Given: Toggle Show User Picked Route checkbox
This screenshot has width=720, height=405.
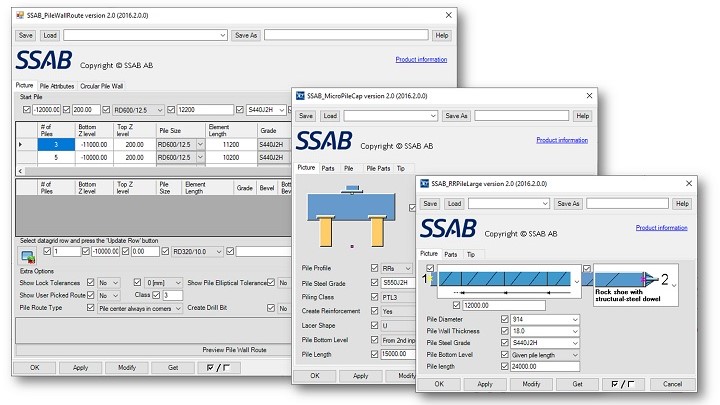Looking at the screenshot, I should (x=90, y=295).
